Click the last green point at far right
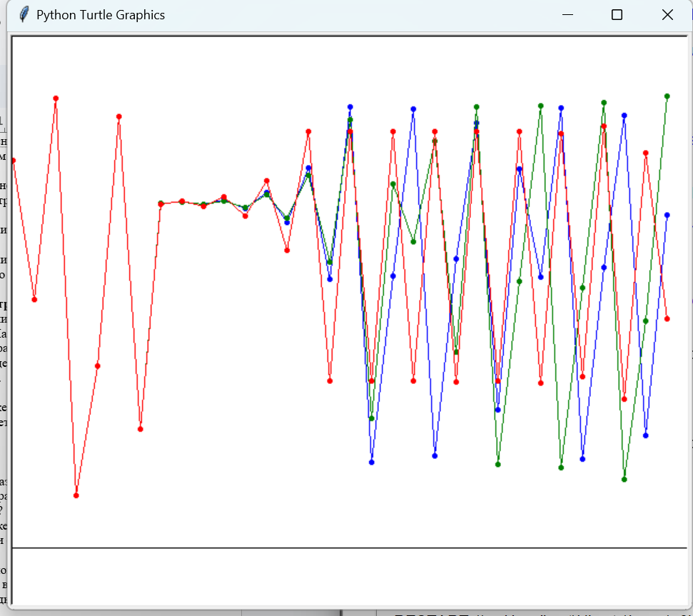Screen dimensions: 693x616 667,96
